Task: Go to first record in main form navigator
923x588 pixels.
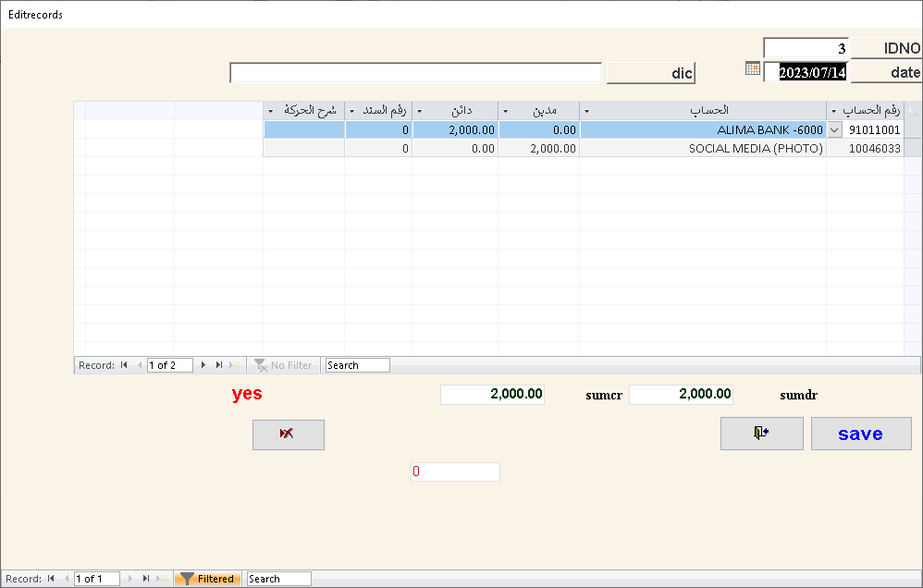Action: pos(51,579)
